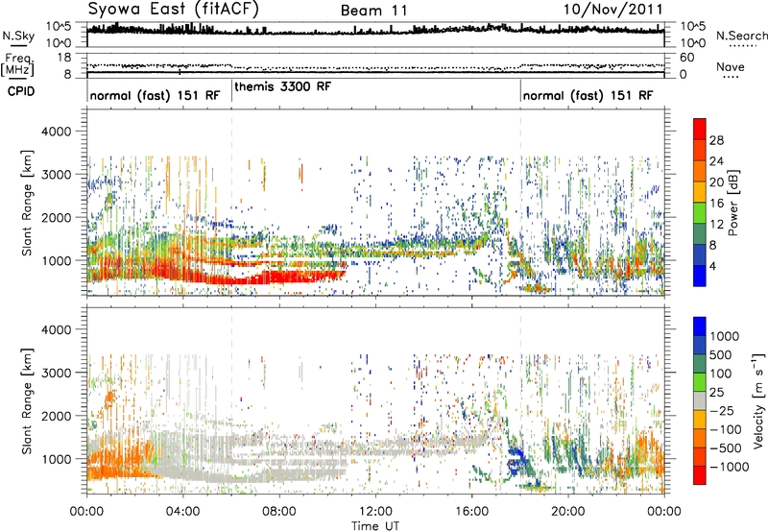Click the 'Beam 11' label
The width and height of the screenshot is (768, 532).
374,11
